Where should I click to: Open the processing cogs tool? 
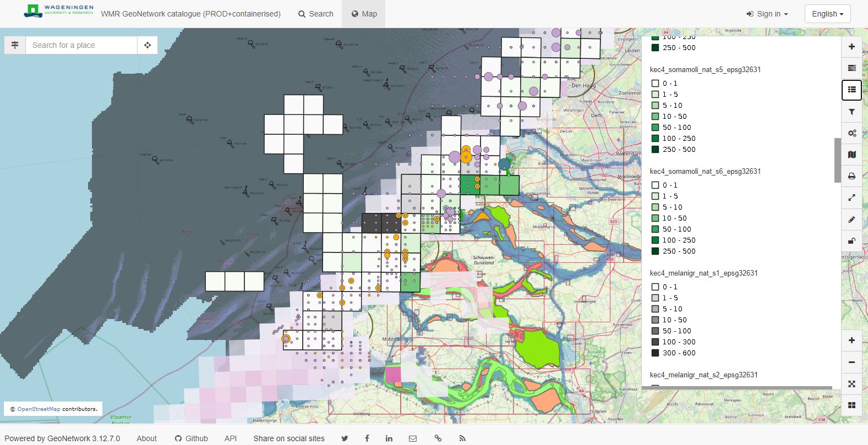pos(851,133)
